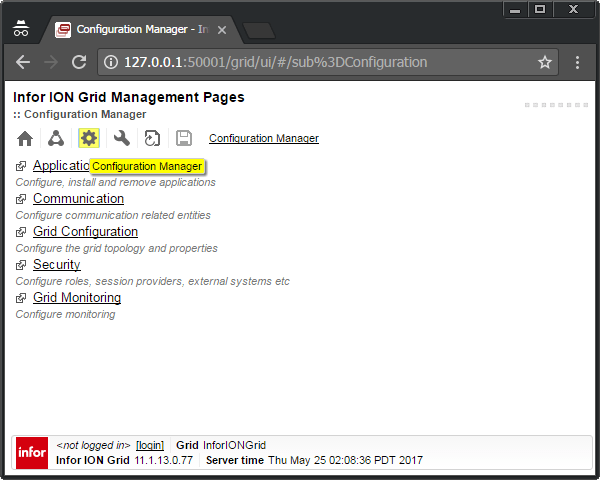Click the Configuration Manager breadcrumb link
The height and width of the screenshot is (480, 600).
264,139
